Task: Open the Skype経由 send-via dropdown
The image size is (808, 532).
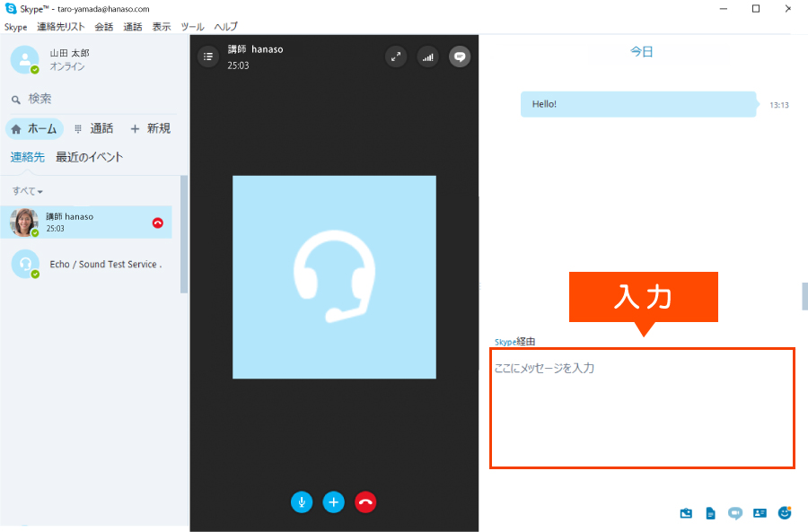Action: [515, 342]
